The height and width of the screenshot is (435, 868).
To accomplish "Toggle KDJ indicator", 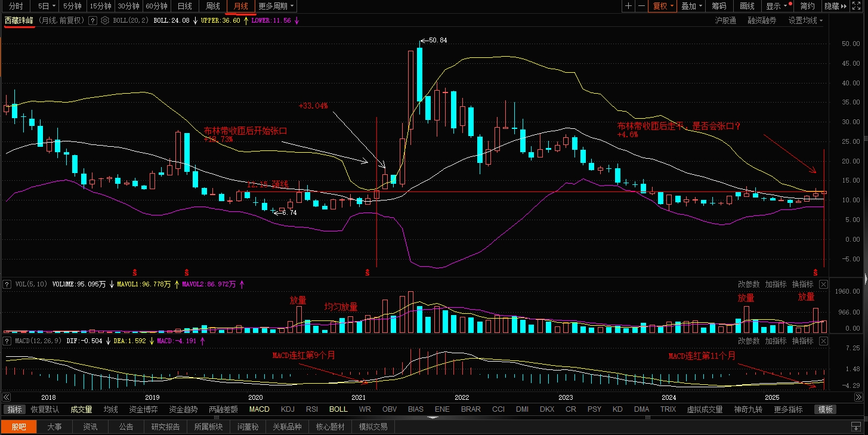I will click(x=288, y=409).
